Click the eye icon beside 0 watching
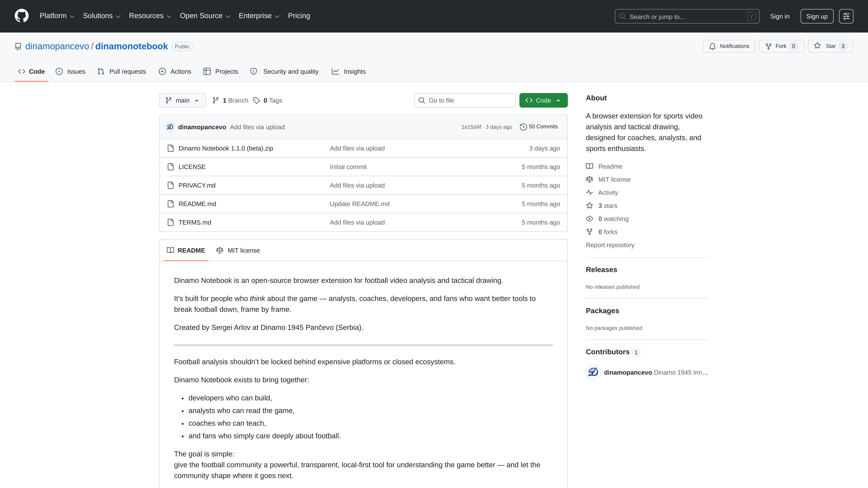 589,219
